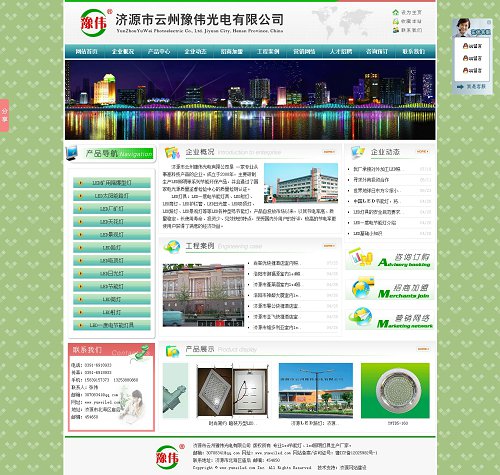This screenshot has height=475, width=500.
Task: Select the red highlighted slide number indicator
Action: click(220, 323)
